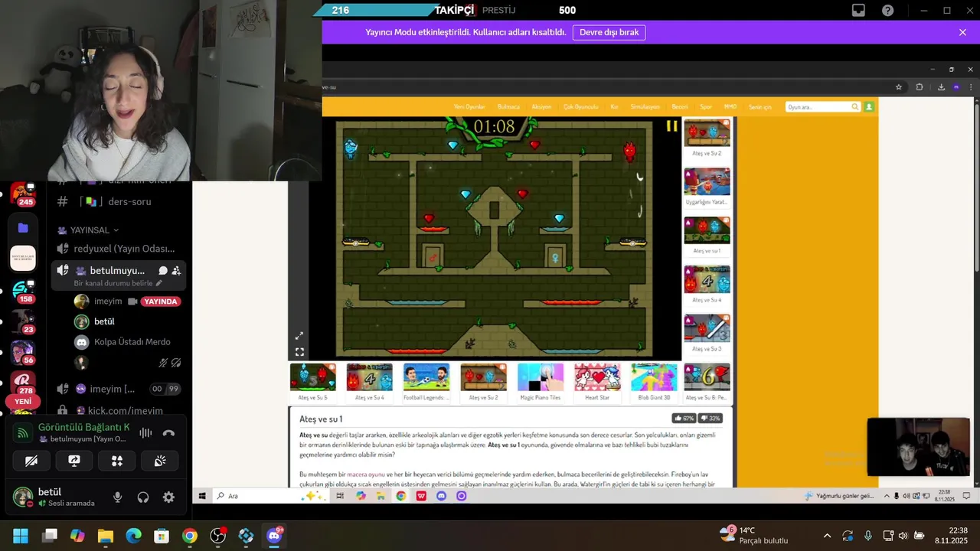Open Spor category on game site

[x=706, y=107]
